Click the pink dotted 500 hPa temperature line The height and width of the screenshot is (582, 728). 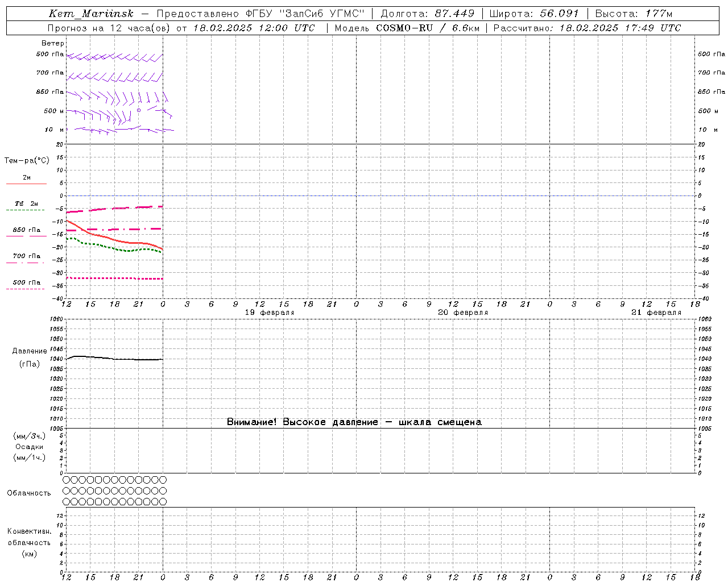click(114, 278)
